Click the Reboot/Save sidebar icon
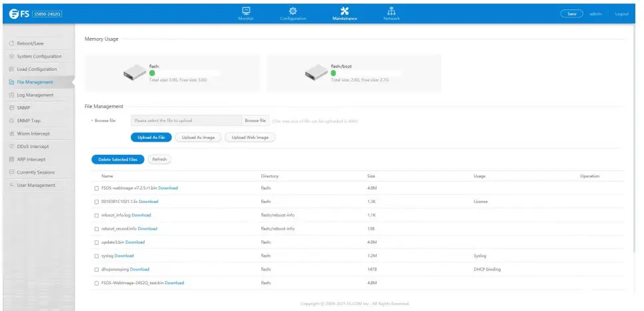Viewport: 644px width, 311px height. tap(11, 43)
